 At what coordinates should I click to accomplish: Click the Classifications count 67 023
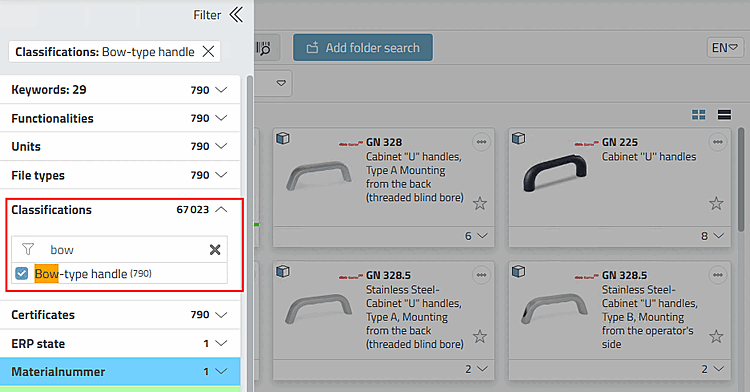pyautogui.click(x=193, y=209)
